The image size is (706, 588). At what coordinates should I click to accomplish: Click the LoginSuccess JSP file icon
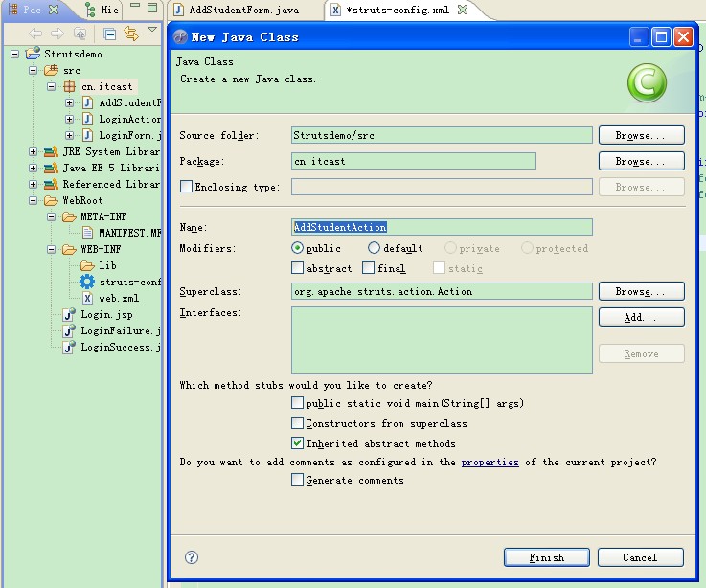click(69, 347)
